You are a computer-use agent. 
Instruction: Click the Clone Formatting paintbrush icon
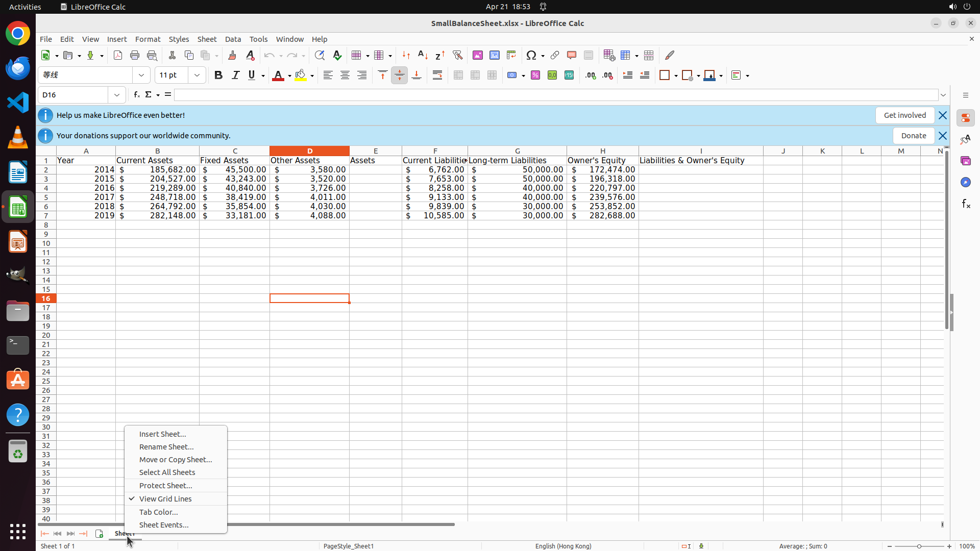(232, 55)
